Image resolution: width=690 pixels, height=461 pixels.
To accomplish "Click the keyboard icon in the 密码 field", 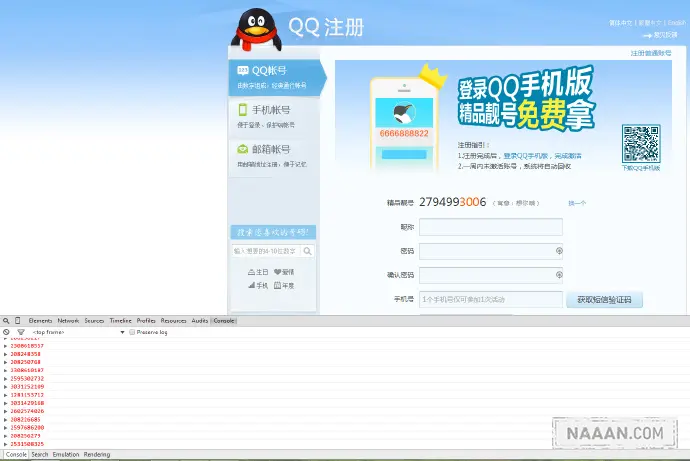I will point(559,251).
